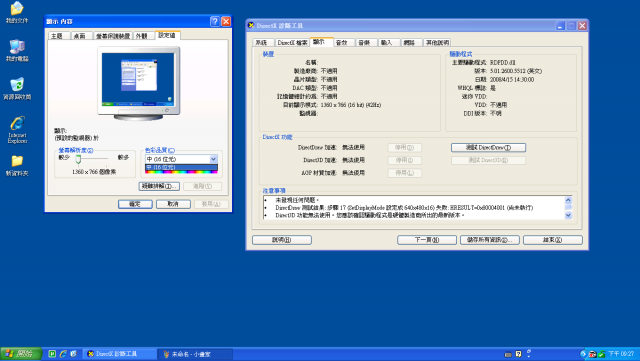
Task: Click the 儲存所有資訊 button
Action: (490, 240)
